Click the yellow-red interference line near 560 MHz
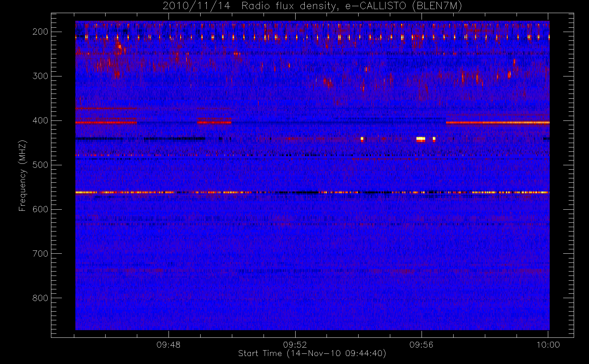This screenshot has width=589, height=364. pyautogui.click(x=312, y=192)
